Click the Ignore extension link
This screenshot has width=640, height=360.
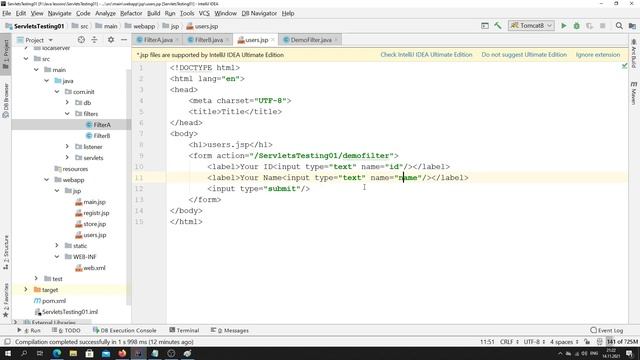click(x=598, y=55)
